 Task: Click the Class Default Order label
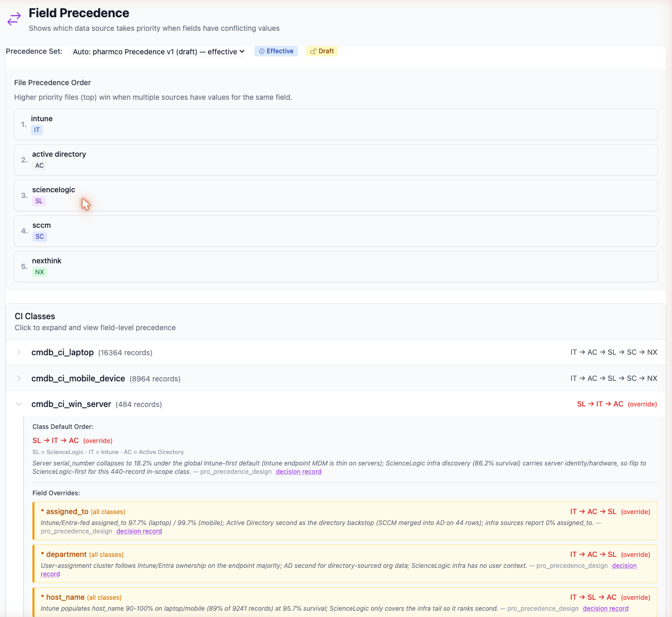coord(63,427)
